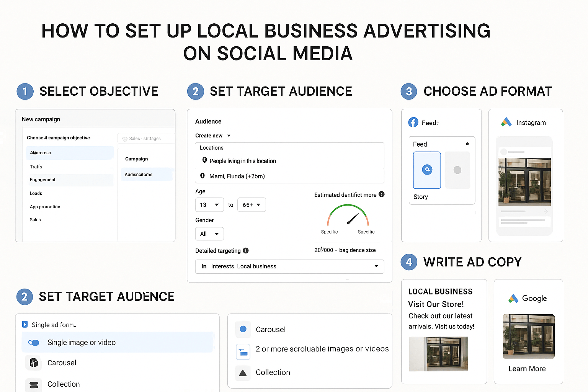This screenshot has height=392, width=588.
Task: Choose Carousel option in right format panel
Action: click(271, 330)
